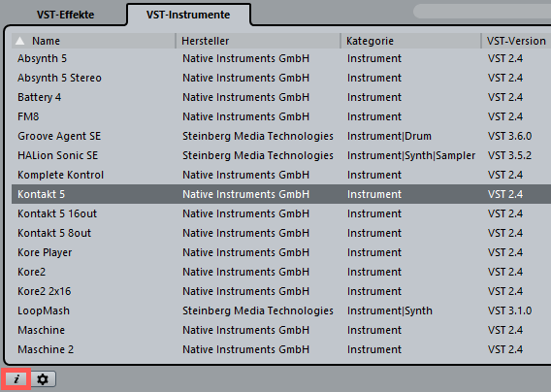
Task: Show plug-in information with the i button
Action: [x=16, y=379]
